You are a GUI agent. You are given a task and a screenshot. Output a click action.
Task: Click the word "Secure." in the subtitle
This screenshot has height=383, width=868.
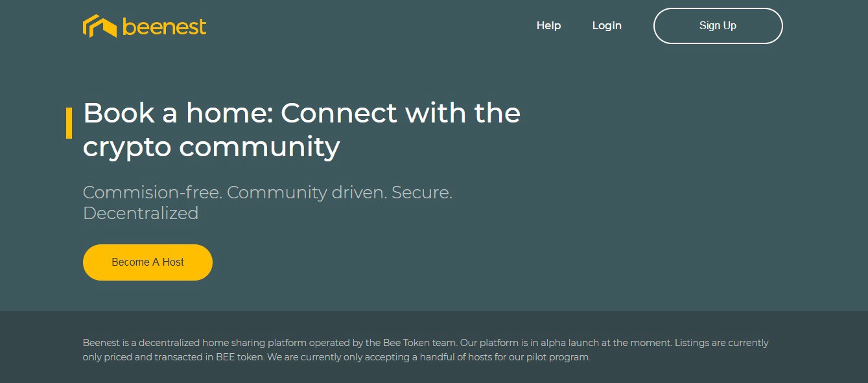point(422,192)
